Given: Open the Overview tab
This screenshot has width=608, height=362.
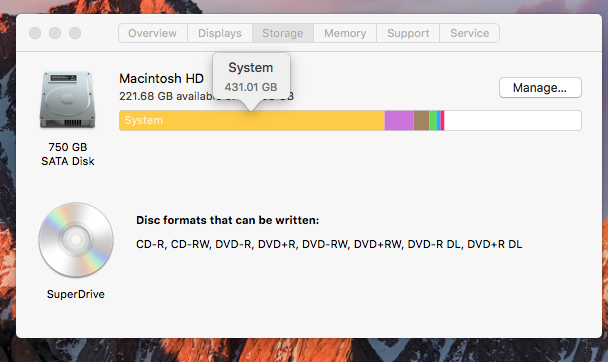Looking at the screenshot, I should click(153, 33).
